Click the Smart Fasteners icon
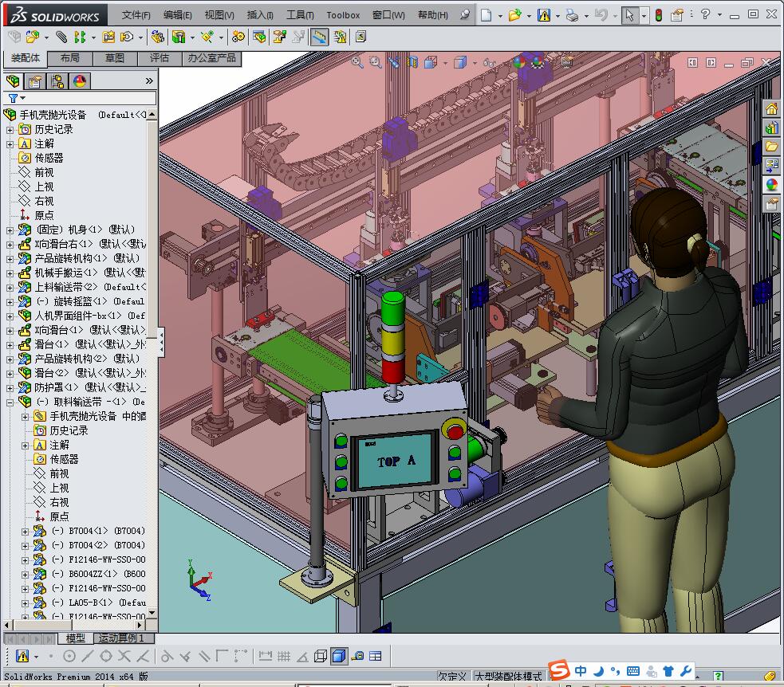Viewport: 784px width, 687px height. point(108,37)
